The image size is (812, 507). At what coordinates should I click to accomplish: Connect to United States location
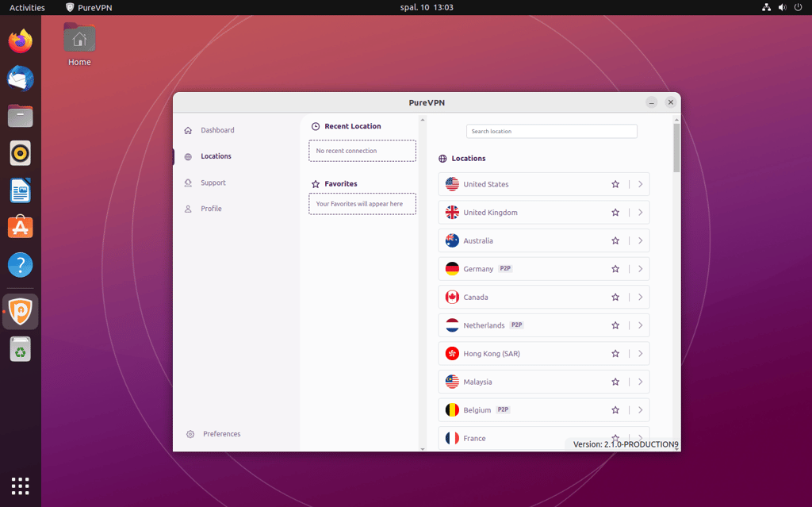[544, 184]
